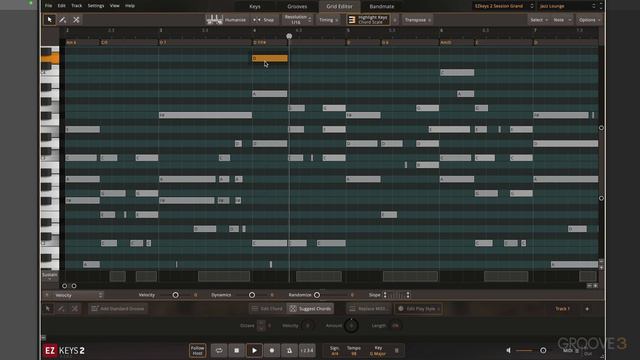Image resolution: width=640 pixels, height=360 pixels.
Task: Toggle the metronome icon
Action: point(289,350)
